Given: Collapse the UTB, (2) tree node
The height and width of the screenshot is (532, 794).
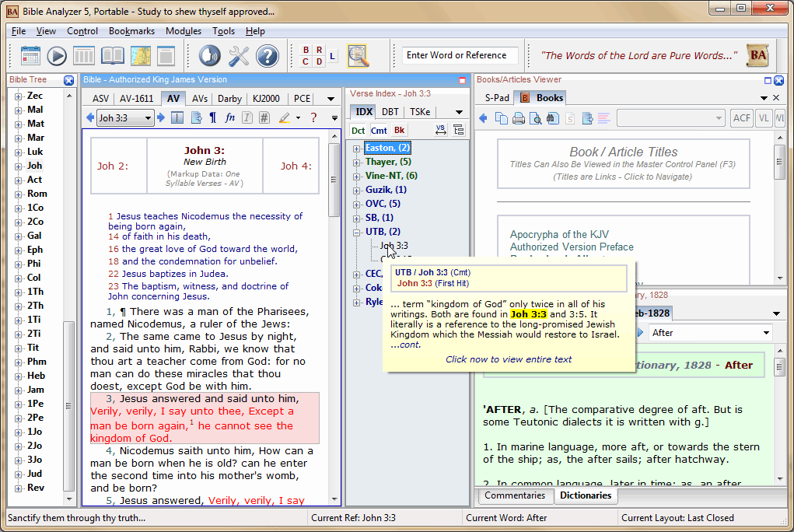Looking at the screenshot, I should pos(356,232).
